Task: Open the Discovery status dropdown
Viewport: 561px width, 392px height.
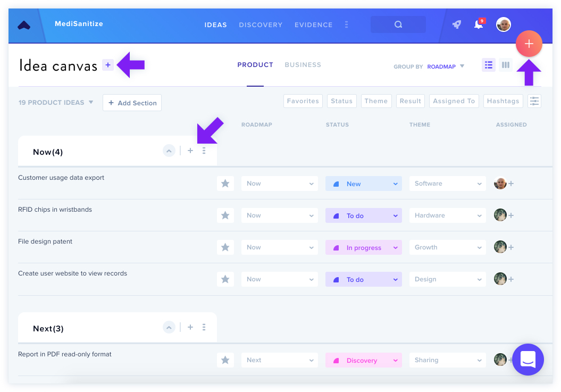Action: click(364, 360)
